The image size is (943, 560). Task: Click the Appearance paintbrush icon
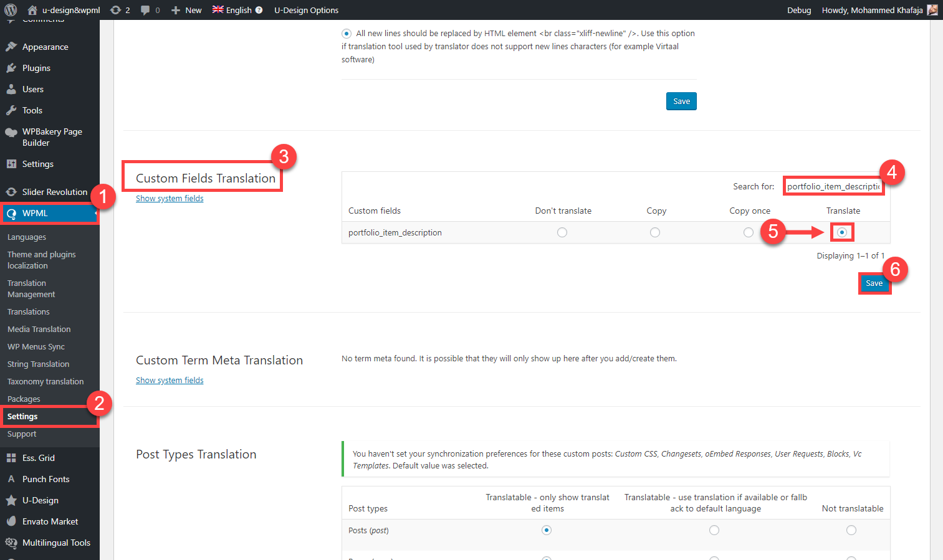pos(11,47)
